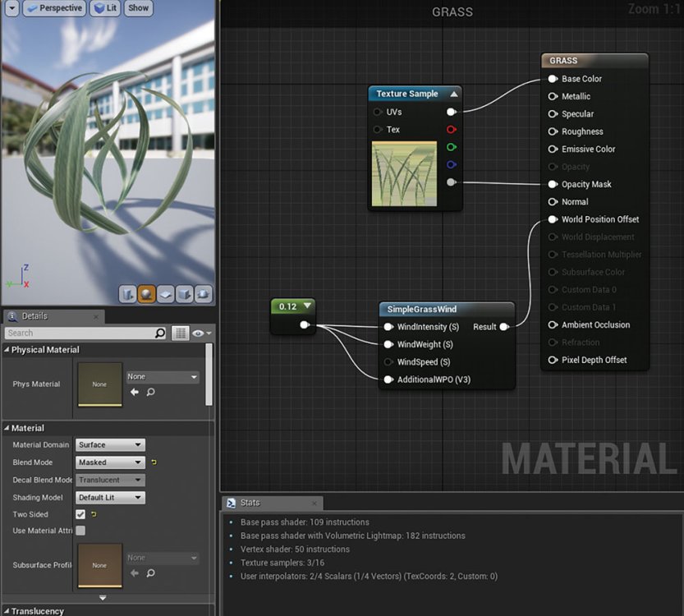Image resolution: width=684 pixels, height=616 pixels.
Task: Click the Pixel Depth Offset input pin
Action: pyautogui.click(x=553, y=360)
